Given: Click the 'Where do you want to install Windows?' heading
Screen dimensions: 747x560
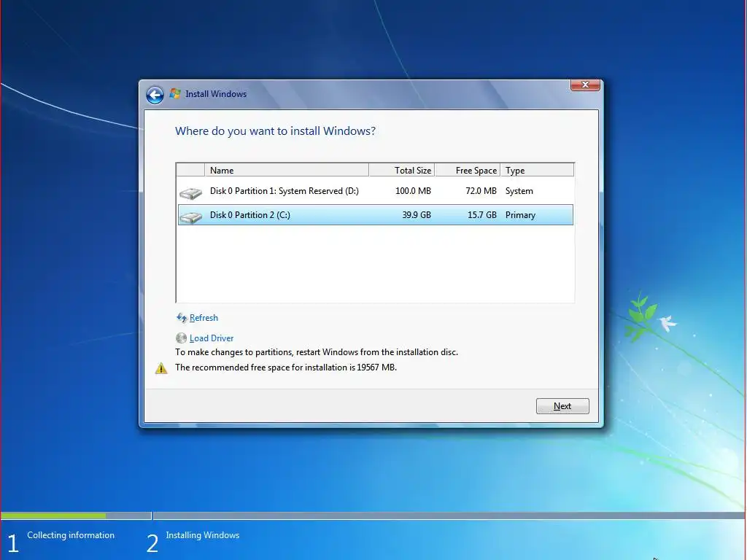Looking at the screenshot, I should [x=275, y=131].
